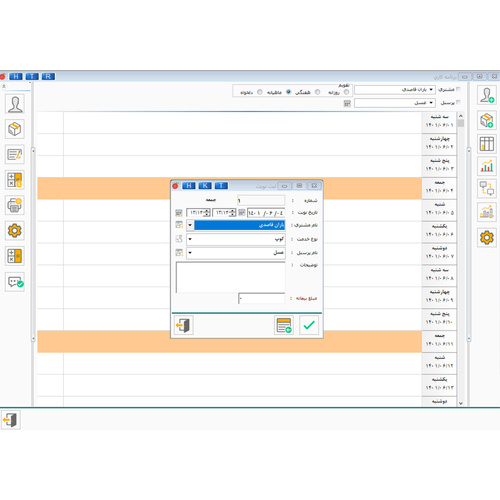Open settings gear in right sidebar
500x500 pixels.
[x=487, y=238]
